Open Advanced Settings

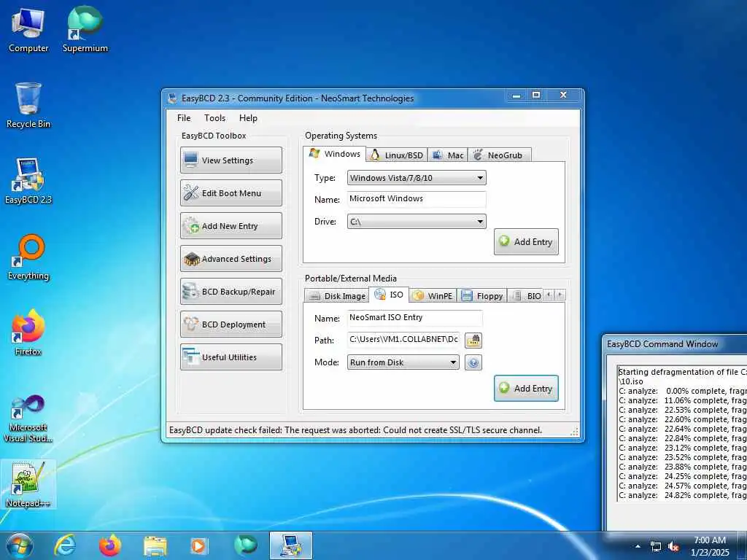point(231,259)
